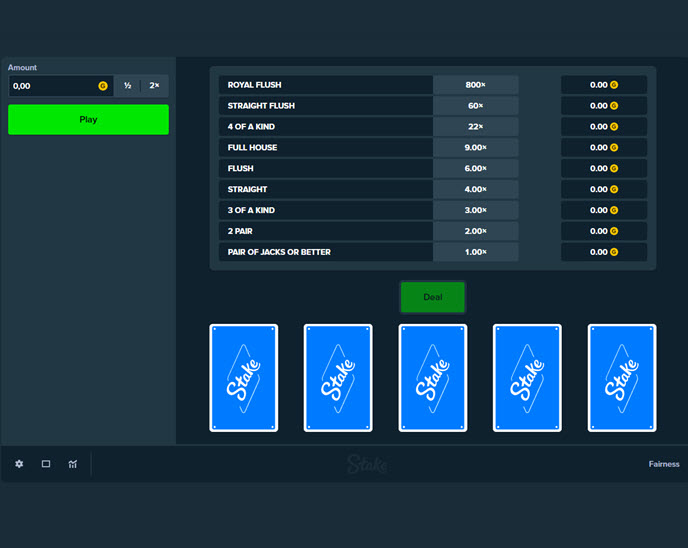The height and width of the screenshot is (548, 688).
Task: Click the Straight Flush paytable row
Action: click(x=325, y=106)
